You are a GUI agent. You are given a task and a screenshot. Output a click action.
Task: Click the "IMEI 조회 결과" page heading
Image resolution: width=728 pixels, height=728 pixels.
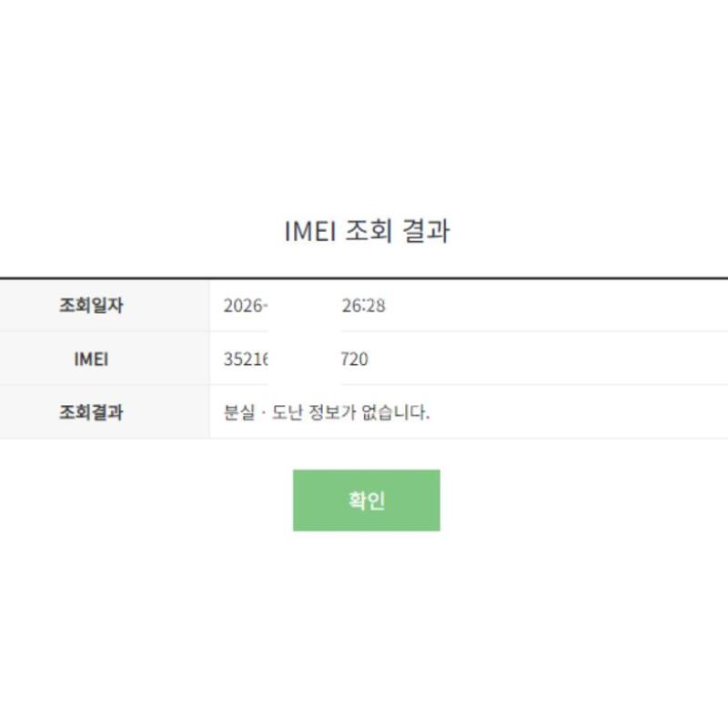367,231
